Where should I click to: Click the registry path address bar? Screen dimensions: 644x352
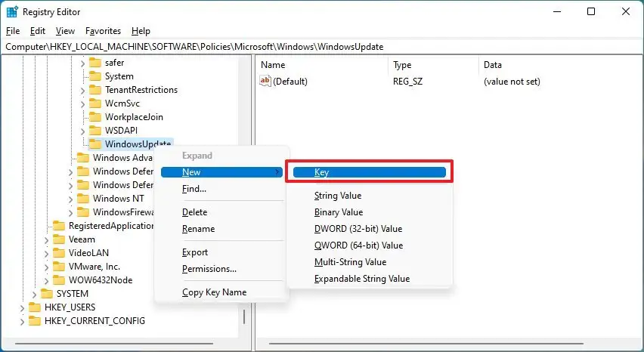321,46
